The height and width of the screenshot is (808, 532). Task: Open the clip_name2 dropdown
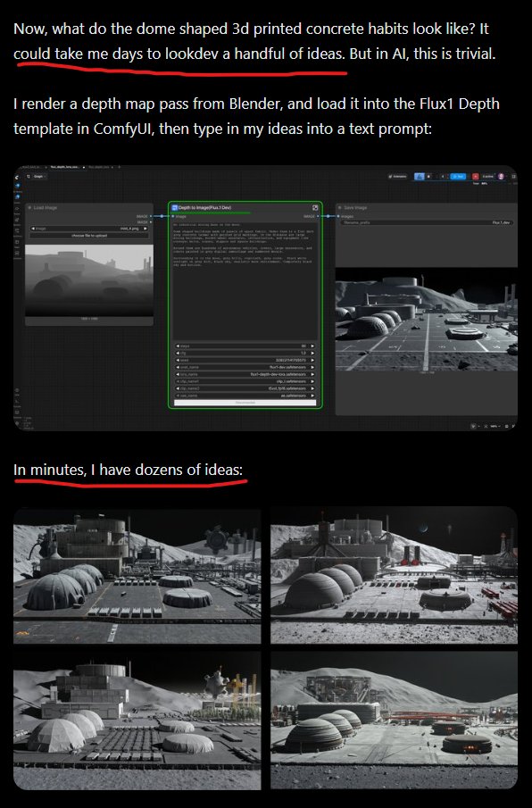245,388
